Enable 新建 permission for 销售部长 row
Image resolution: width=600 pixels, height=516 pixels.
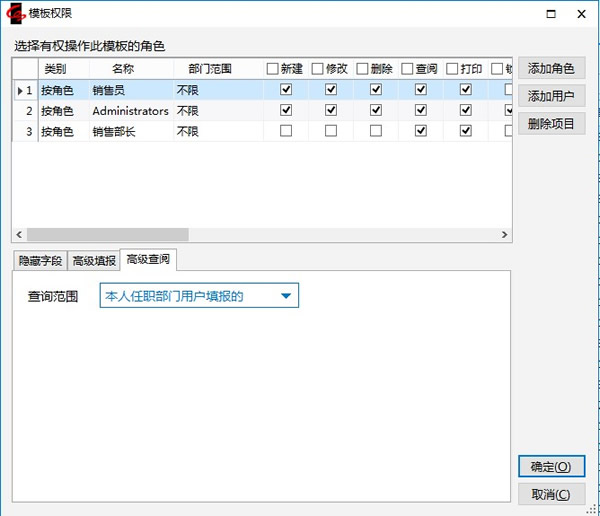click(287, 131)
